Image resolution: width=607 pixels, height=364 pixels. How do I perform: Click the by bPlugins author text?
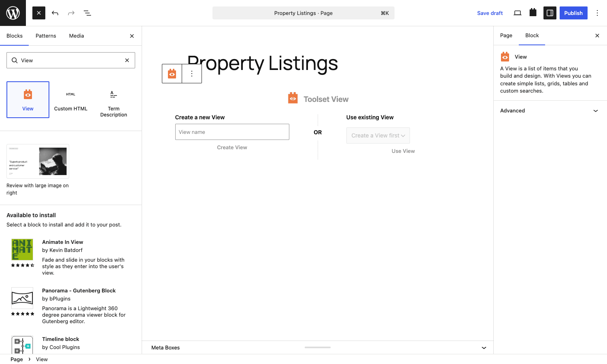[x=56, y=299]
